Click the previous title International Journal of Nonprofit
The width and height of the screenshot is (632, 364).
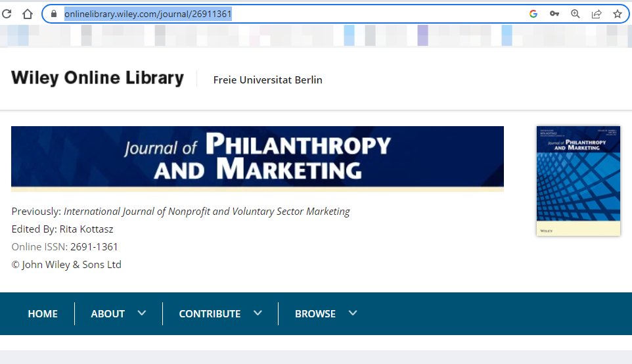pos(207,211)
